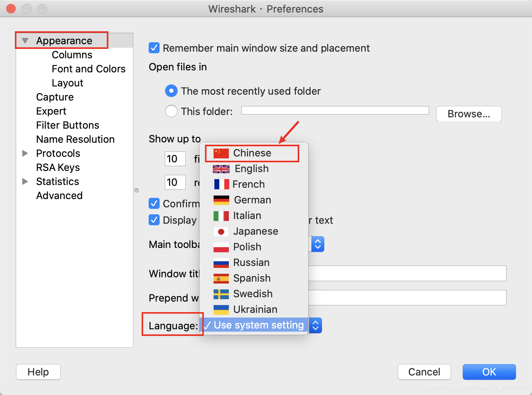Click the Italian flag icon
The width and height of the screenshot is (532, 395).
pos(221,216)
